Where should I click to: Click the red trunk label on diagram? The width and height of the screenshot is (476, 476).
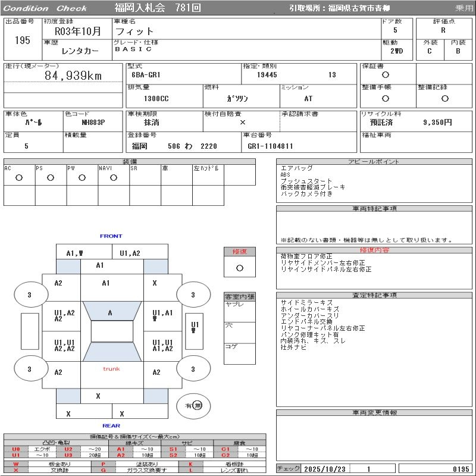[111, 369]
